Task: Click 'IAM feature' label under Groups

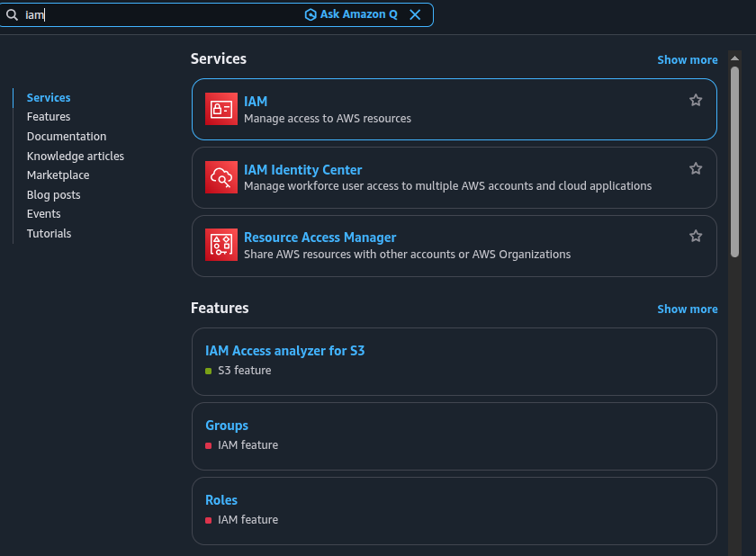Action: click(247, 445)
